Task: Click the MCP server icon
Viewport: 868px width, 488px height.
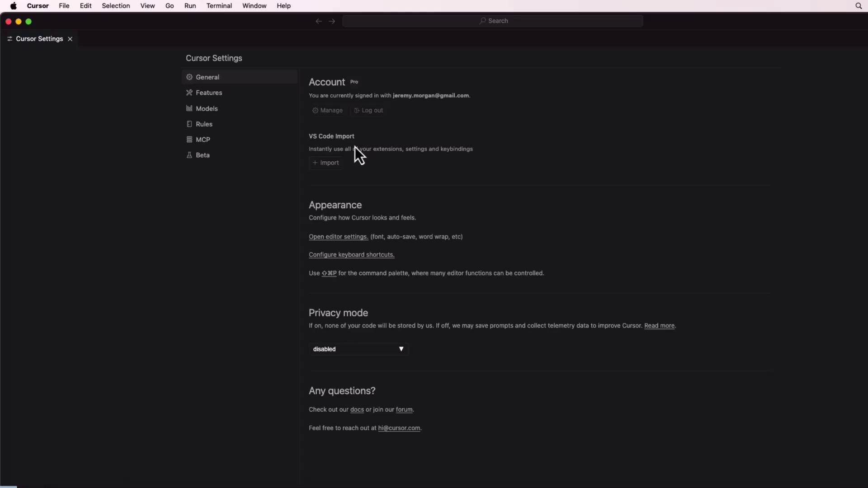Action: pyautogui.click(x=189, y=140)
